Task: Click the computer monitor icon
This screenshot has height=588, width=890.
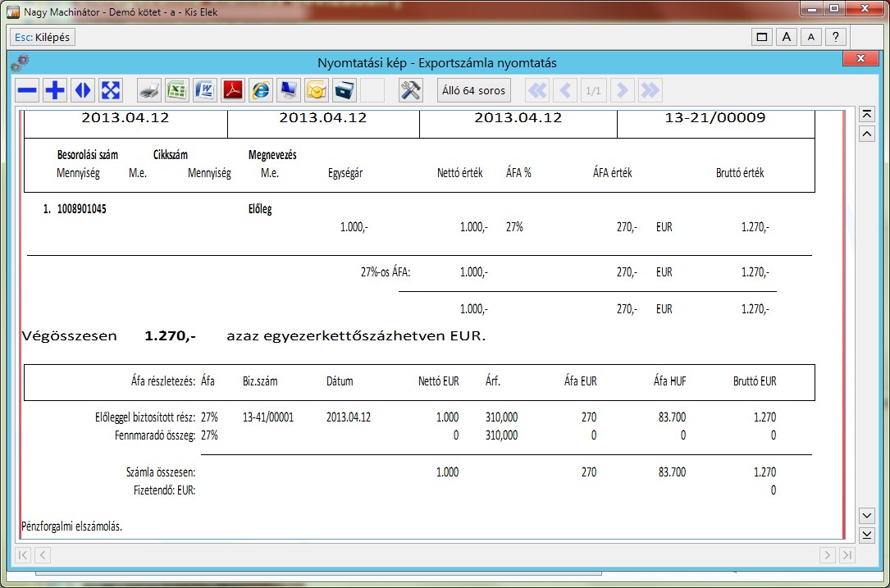Action: 289,90
